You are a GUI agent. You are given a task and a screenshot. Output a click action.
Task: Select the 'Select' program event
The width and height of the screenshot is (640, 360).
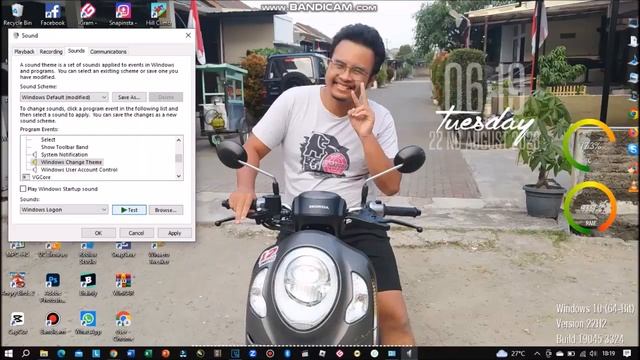pos(48,140)
